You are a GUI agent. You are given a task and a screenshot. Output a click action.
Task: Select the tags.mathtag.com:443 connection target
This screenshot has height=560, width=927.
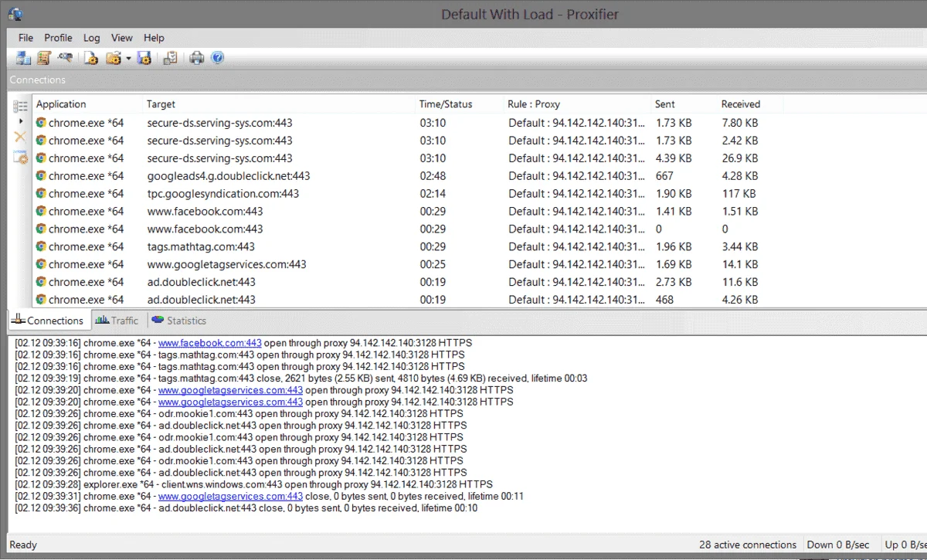click(x=201, y=247)
